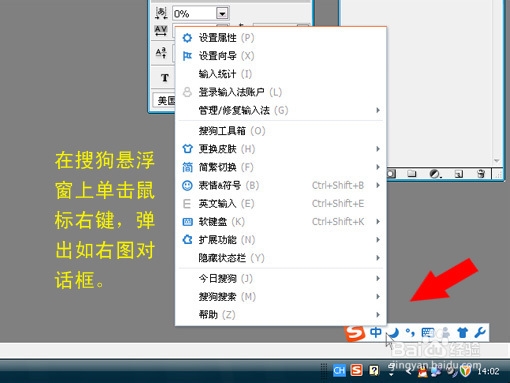Image resolution: width=510 pixels, height=383 pixels.
Task: Expand the 简繁切换 submenu
Action: (281, 167)
